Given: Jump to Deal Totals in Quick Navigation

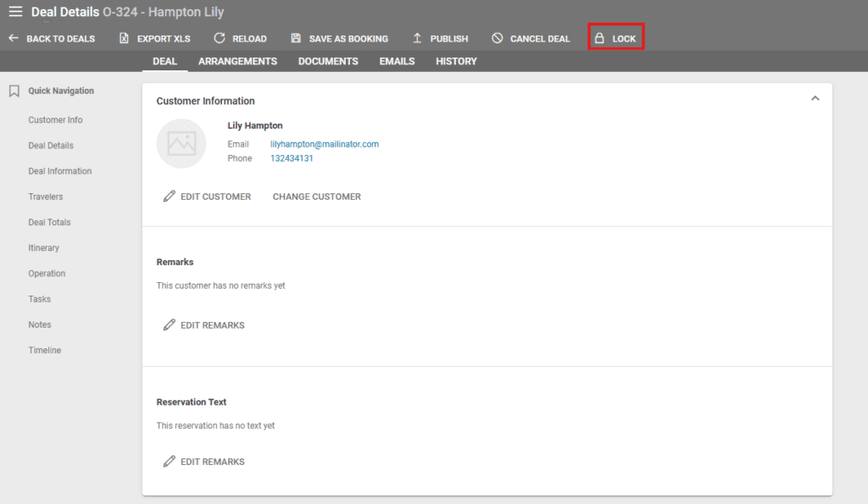Looking at the screenshot, I should (x=49, y=222).
